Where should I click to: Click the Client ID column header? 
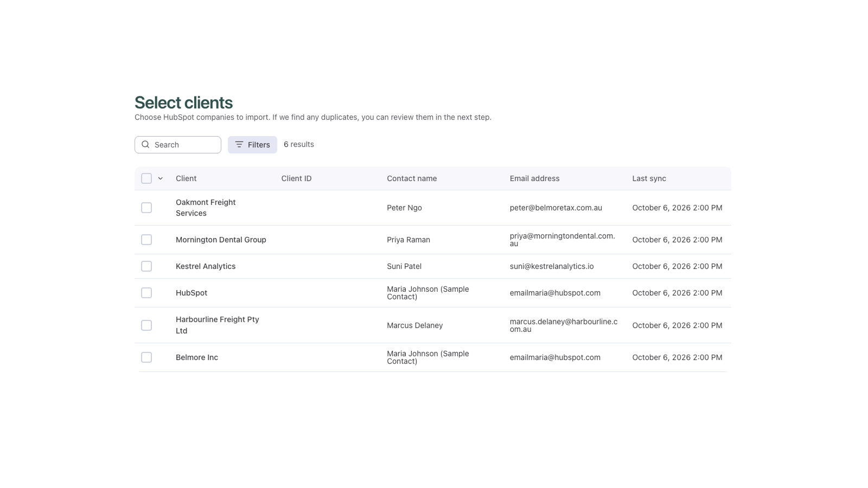[x=296, y=178]
